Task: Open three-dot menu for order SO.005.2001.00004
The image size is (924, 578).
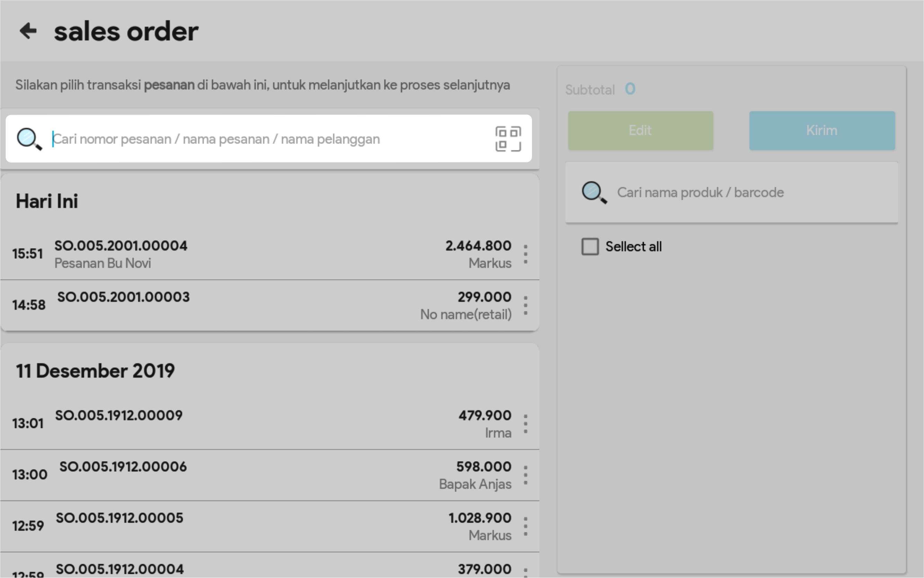Action: click(526, 254)
